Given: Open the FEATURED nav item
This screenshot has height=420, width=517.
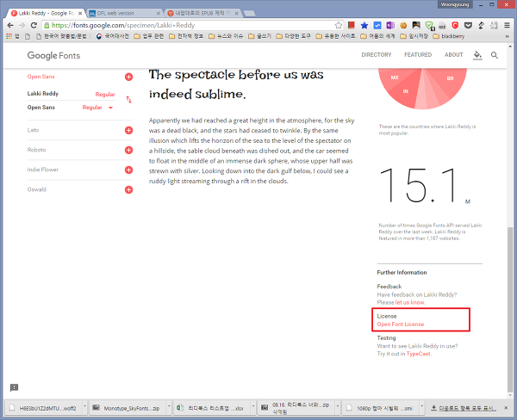Looking at the screenshot, I should 418,55.
